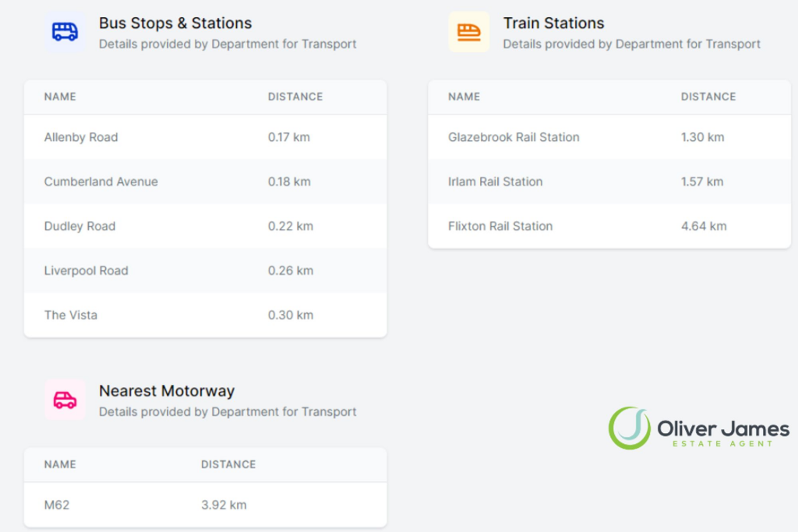
Task: Click the Oliver James Estate Agent logo
Action: point(699,428)
